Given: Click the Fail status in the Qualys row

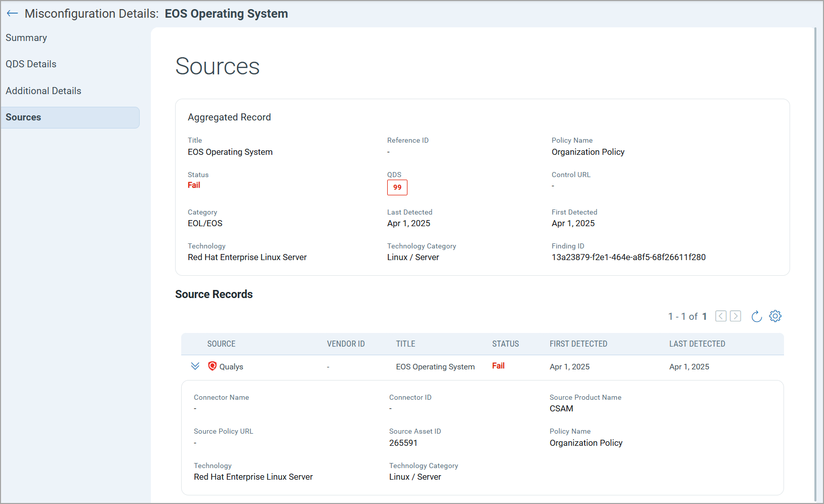Looking at the screenshot, I should coord(498,366).
